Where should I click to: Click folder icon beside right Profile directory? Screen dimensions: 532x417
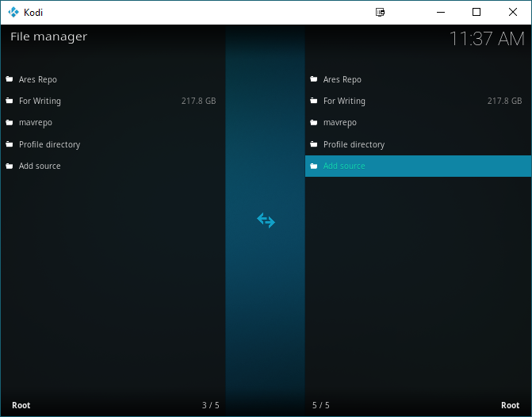[x=314, y=144]
